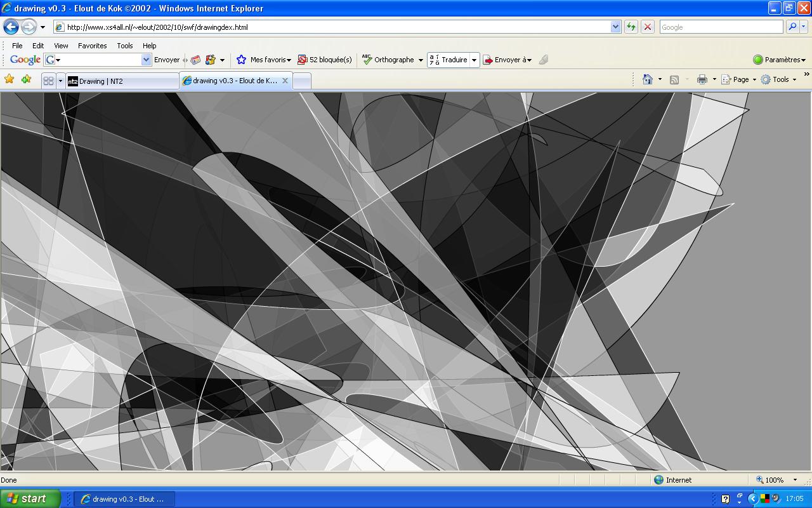Screen dimensions: 812x508
Task: Close the drawing v0.3 tab
Action: [285, 81]
